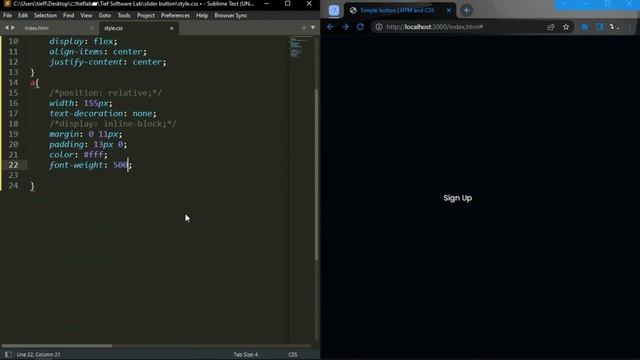The image size is (640, 360).
Task: View site information icon in address bar
Action: 379,27
